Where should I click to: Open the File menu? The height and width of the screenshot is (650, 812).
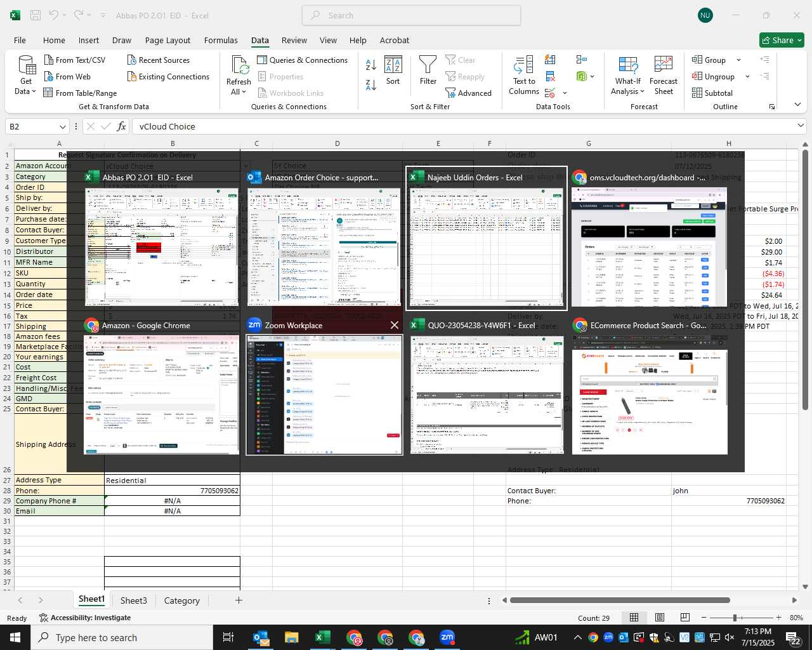tap(20, 40)
